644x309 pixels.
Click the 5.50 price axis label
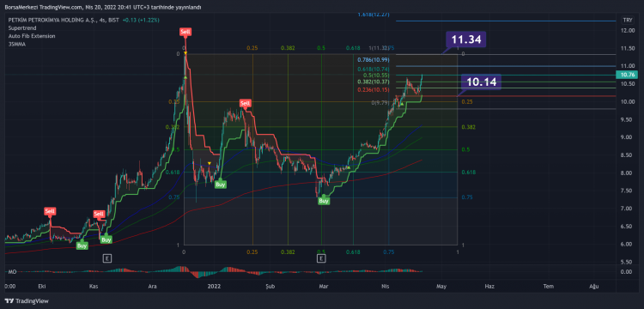(627, 262)
